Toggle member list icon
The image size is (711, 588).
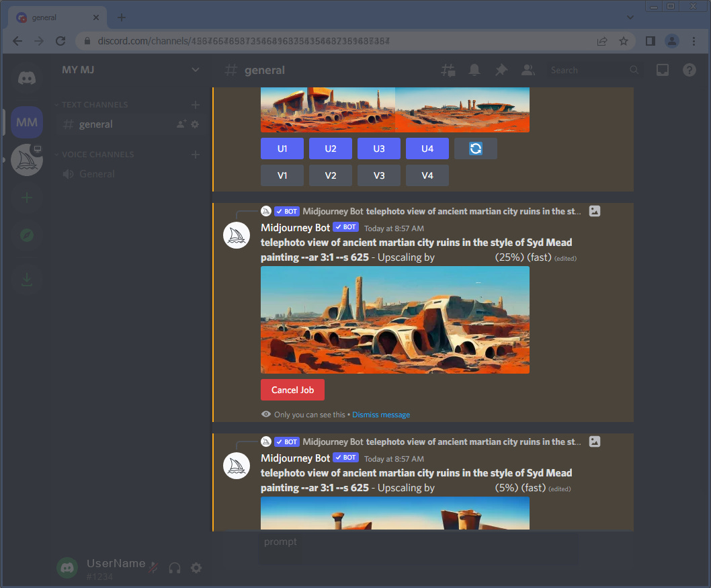coord(528,71)
